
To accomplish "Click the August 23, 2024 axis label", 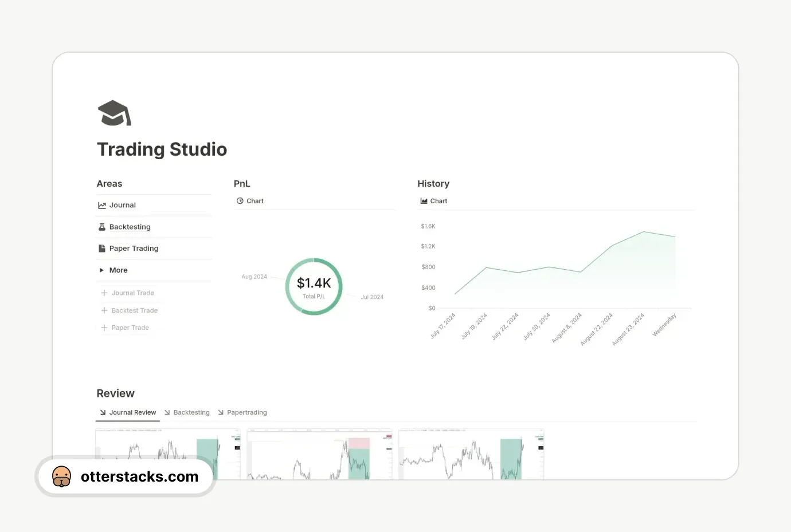I will point(628,329).
